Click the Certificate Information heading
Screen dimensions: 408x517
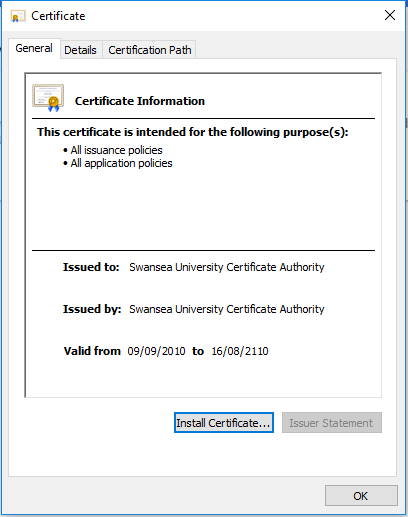tap(140, 101)
